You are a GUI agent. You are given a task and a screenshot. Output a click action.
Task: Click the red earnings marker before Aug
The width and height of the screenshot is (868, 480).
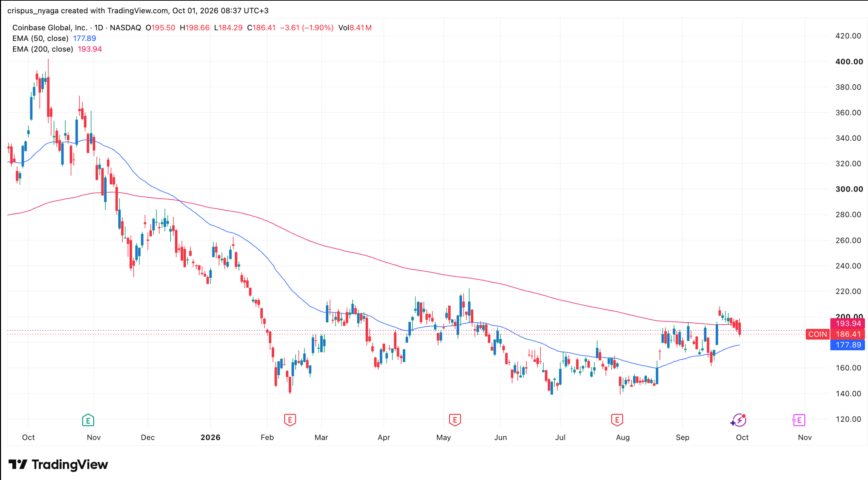click(x=617, y=420)
